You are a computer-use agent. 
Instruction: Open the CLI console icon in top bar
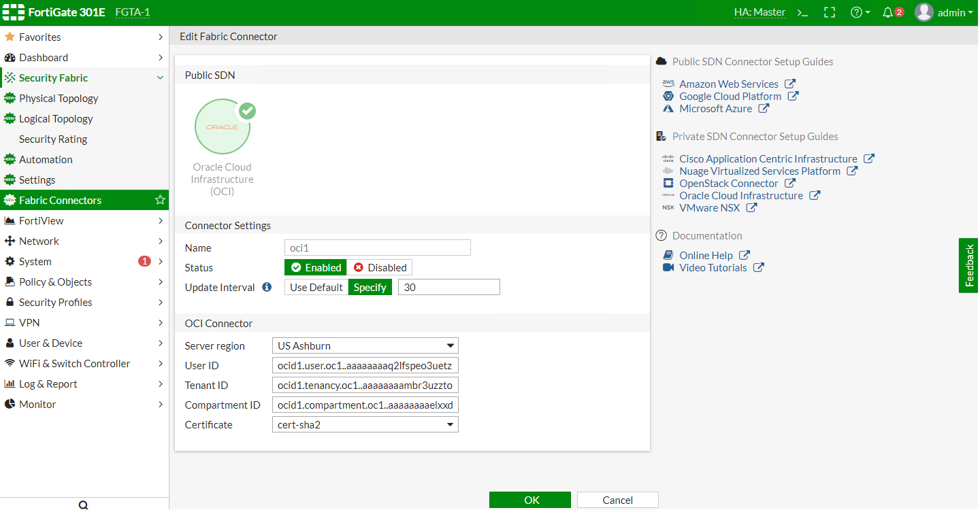pos(803,12)
